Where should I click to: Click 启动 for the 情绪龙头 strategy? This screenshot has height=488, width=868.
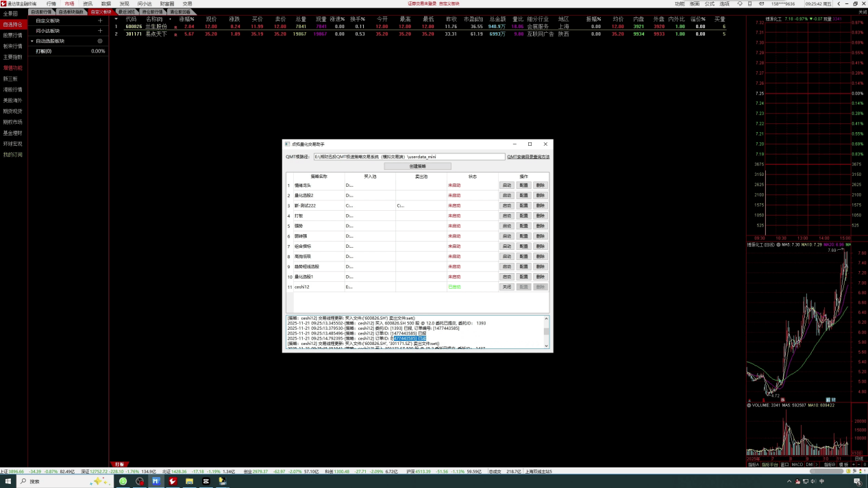[506, 185]
